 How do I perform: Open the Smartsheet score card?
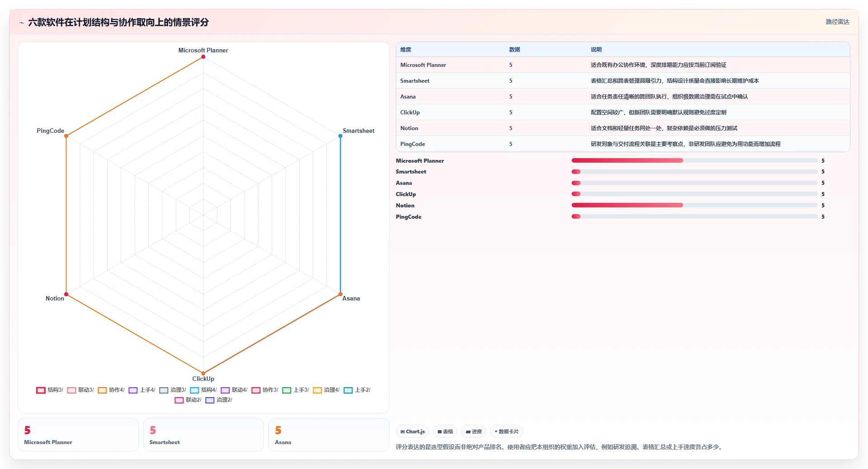point(203,435)
